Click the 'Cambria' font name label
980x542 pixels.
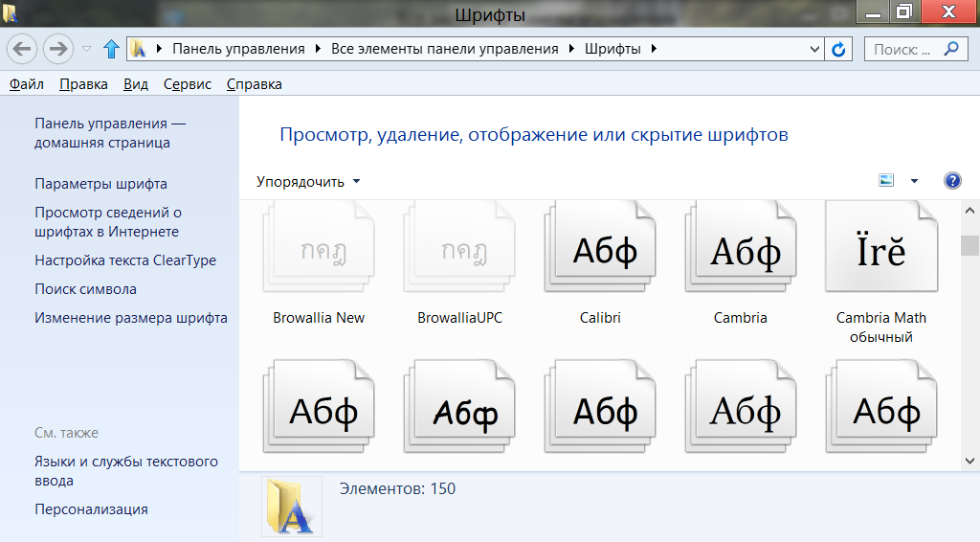coord(741,318)
